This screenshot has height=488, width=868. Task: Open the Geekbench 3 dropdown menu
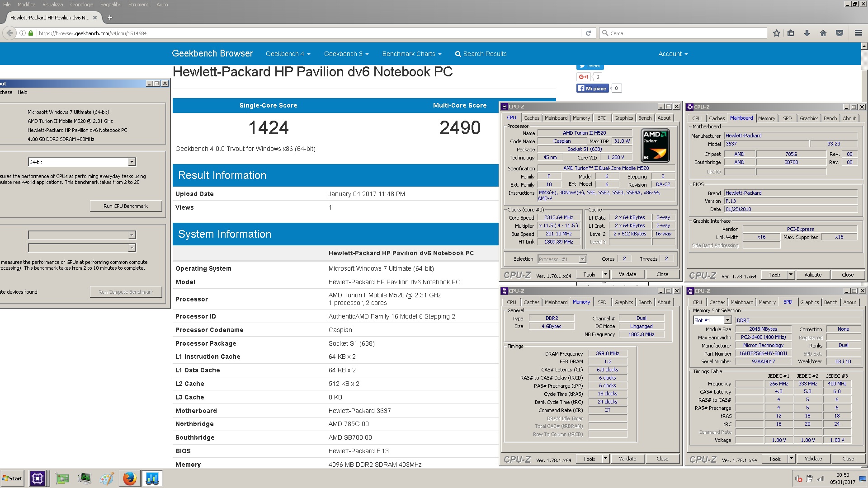346,54
